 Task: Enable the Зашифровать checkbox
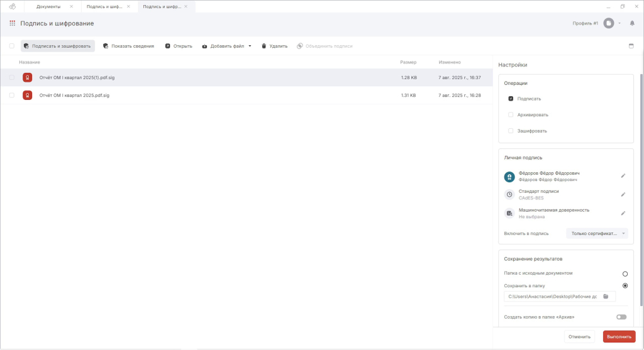click(x=511, y=131)
